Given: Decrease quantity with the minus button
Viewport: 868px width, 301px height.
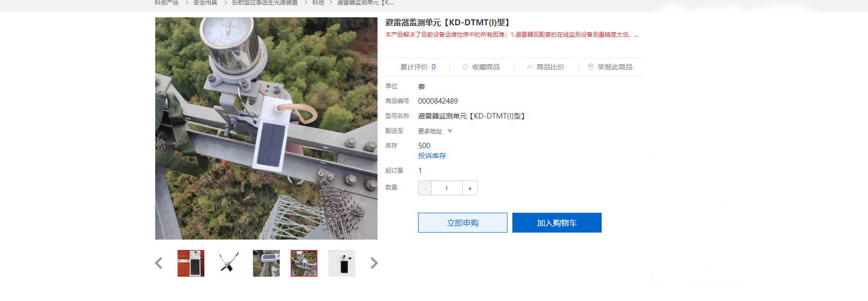Looking at the screenshot, I should (x=425, y=188).
